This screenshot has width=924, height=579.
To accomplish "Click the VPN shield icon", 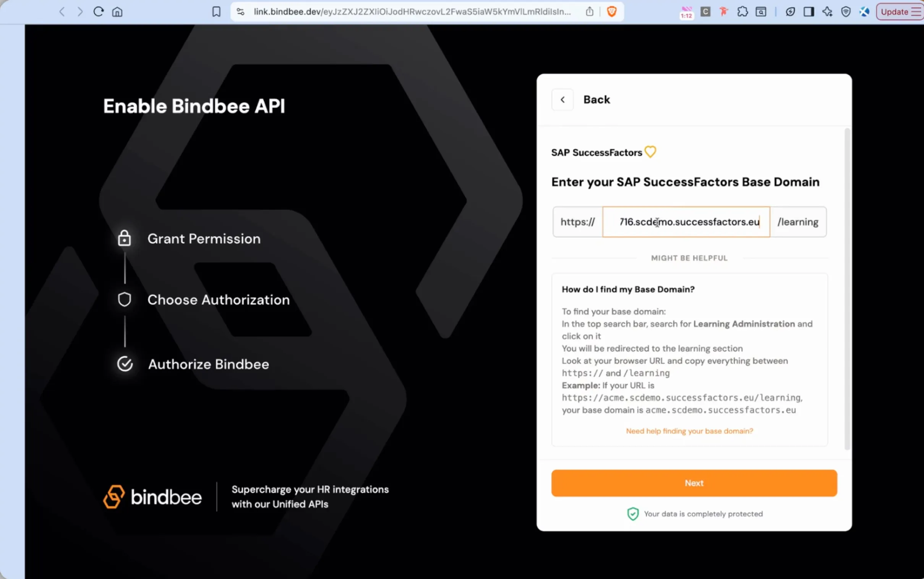I will click(x=846, y=12).
